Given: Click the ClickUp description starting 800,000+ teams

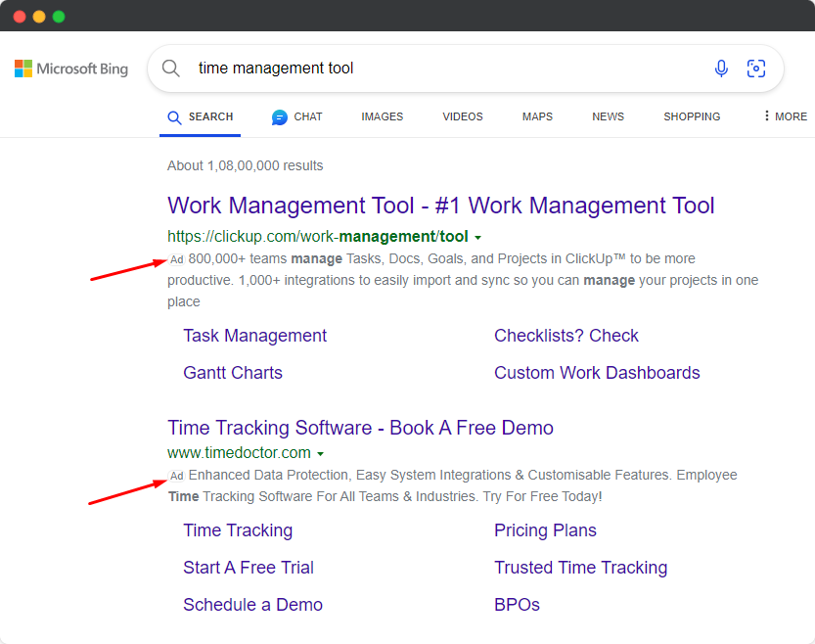Looking at the screenshot, I should [463, 280].
